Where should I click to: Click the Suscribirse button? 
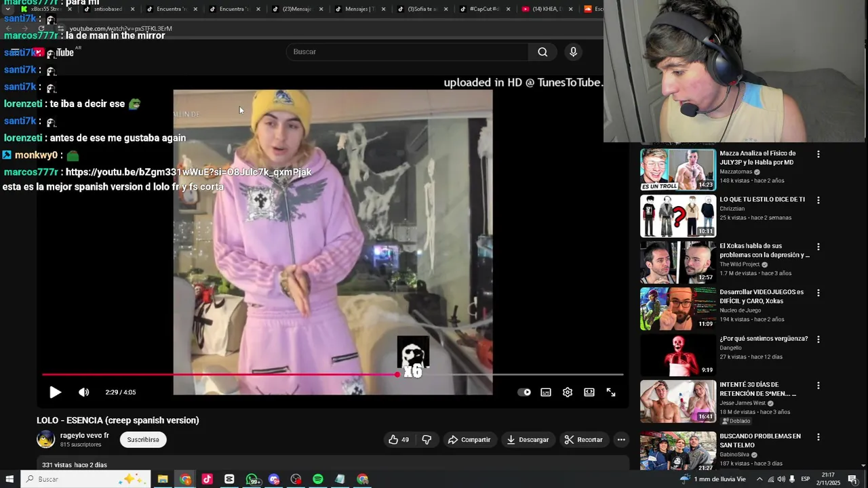[143, 440]
